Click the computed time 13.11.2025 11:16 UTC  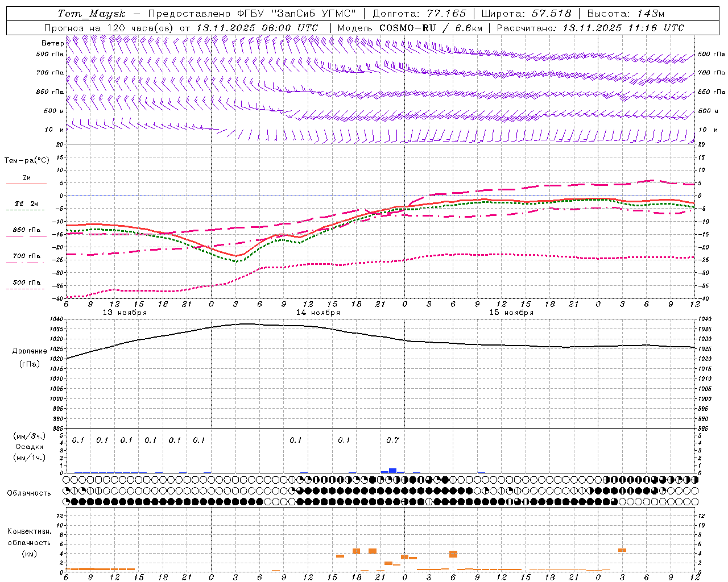623,28
